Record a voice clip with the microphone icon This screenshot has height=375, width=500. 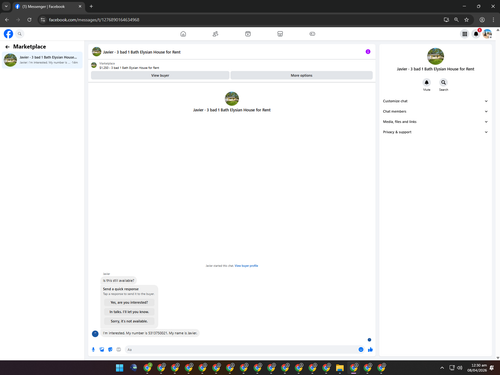pos(93,349)
